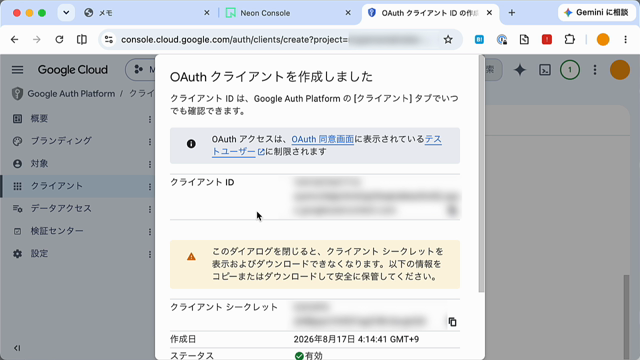Open the OAuth 同意画面 link
Screen dimensions: 640x360
pyautogui.click(x=322, y=139)
